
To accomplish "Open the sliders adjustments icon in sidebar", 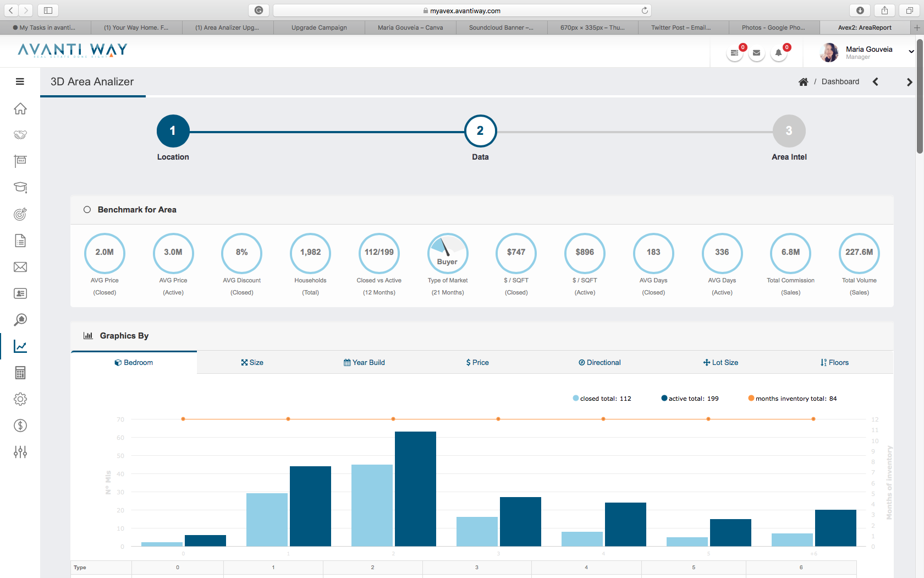I will click(x=20, y=452).
